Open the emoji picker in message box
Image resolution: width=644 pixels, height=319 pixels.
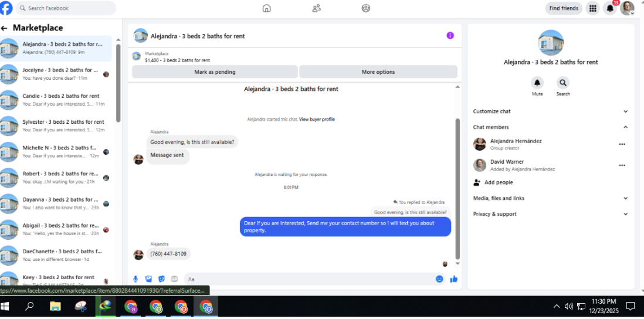(x=439, y=279)
